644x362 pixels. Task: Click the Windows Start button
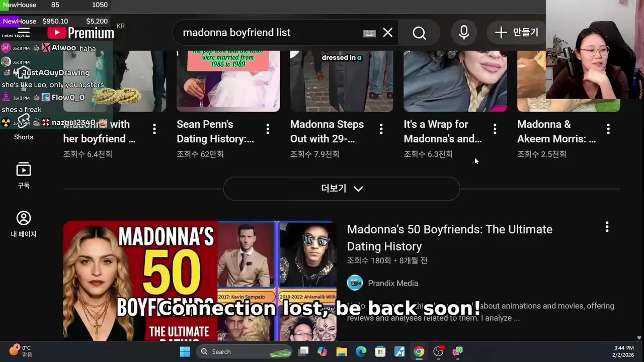[x=185, y=351]
